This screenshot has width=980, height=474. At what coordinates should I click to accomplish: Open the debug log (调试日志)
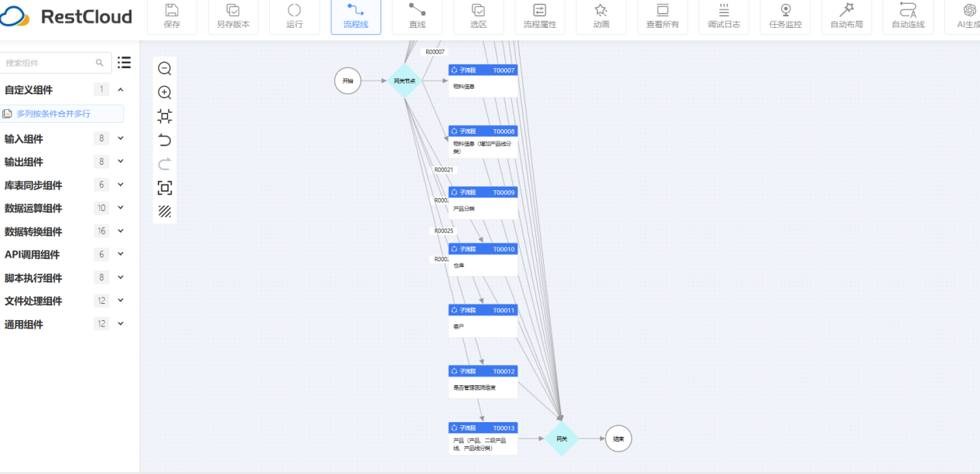724,11
